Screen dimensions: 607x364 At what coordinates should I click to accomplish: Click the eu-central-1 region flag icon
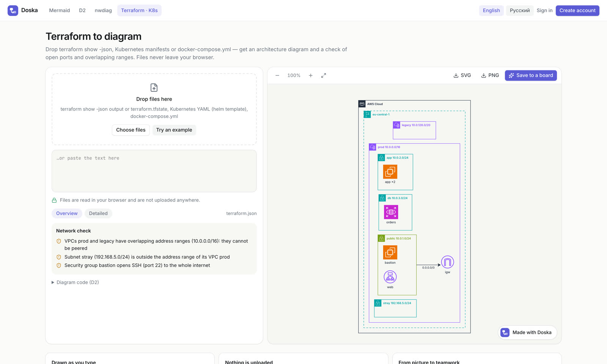[x=367, y=114]
